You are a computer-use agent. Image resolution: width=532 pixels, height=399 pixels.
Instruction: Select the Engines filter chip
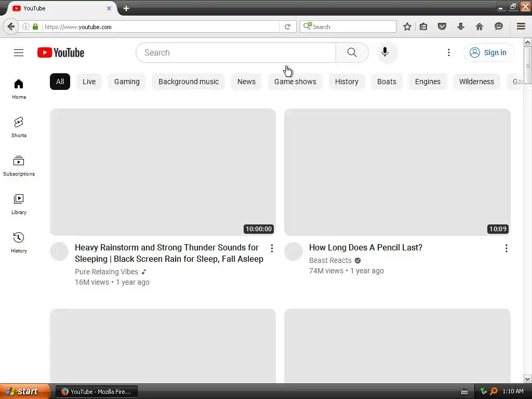pyautogui.click(x=428, y=82)
